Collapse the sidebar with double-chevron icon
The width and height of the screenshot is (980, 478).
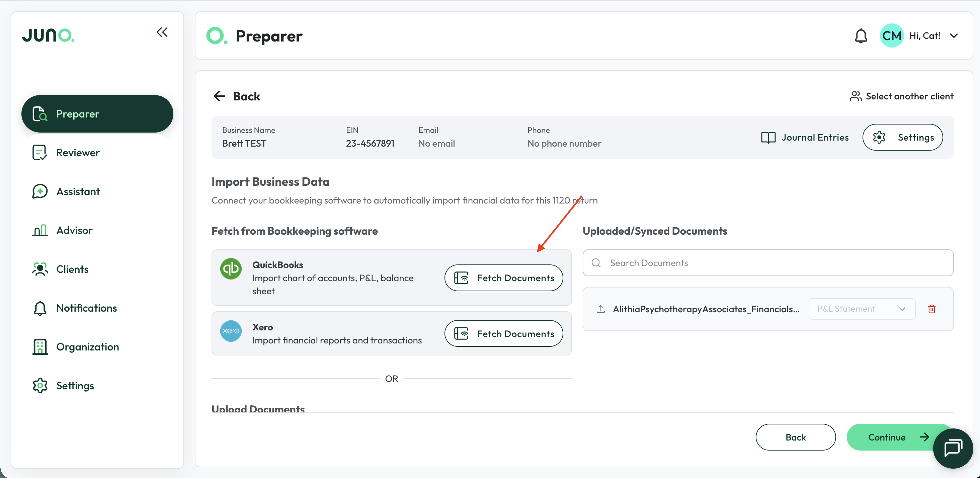162,32
